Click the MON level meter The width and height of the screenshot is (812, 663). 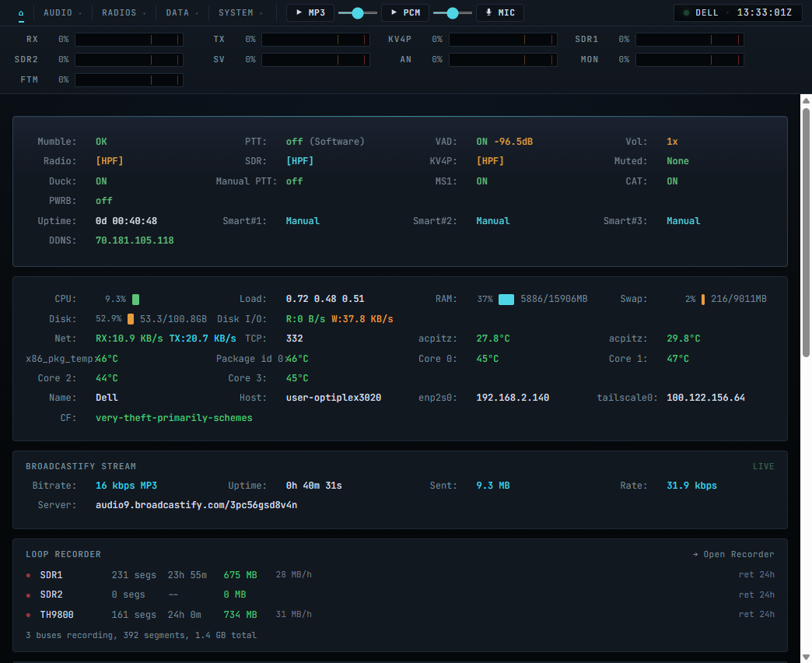tap(690, 60)
